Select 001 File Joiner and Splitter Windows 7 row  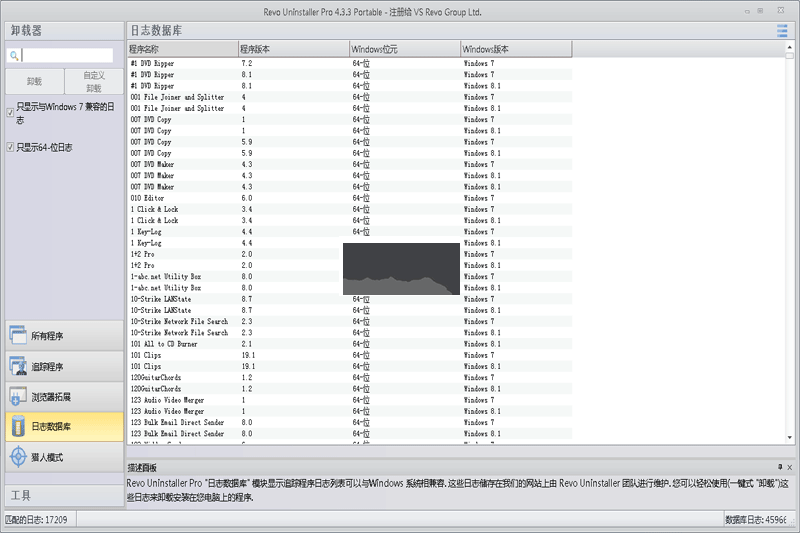pos(350,97)
